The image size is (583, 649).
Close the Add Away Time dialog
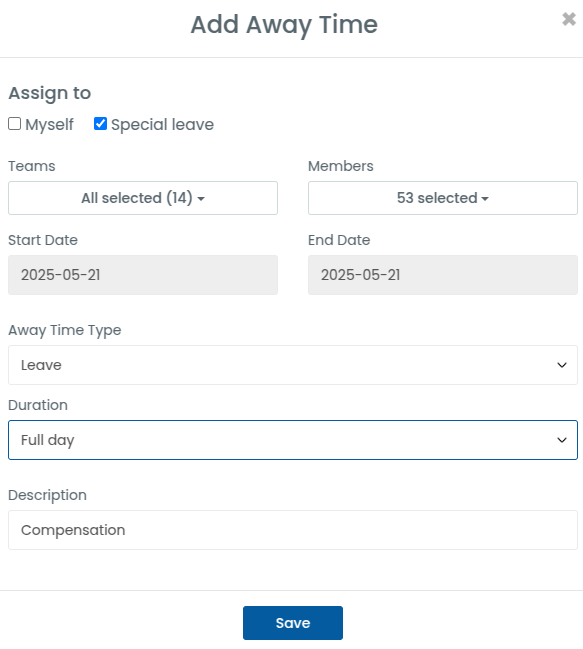(x=569, y=19)
